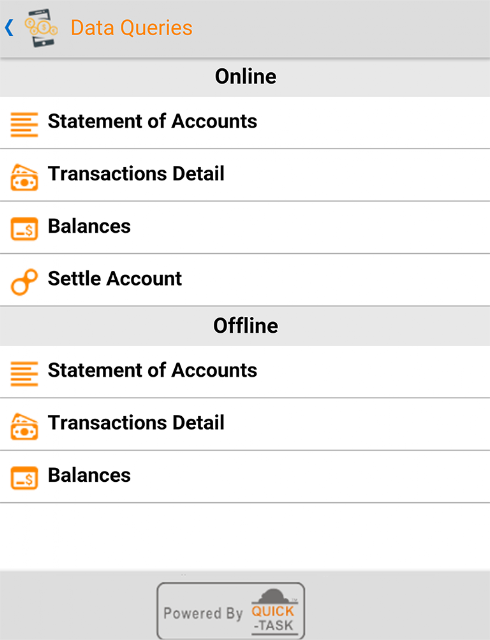Click the Offline Balances dollar card icon

click(x=24, y=478)
